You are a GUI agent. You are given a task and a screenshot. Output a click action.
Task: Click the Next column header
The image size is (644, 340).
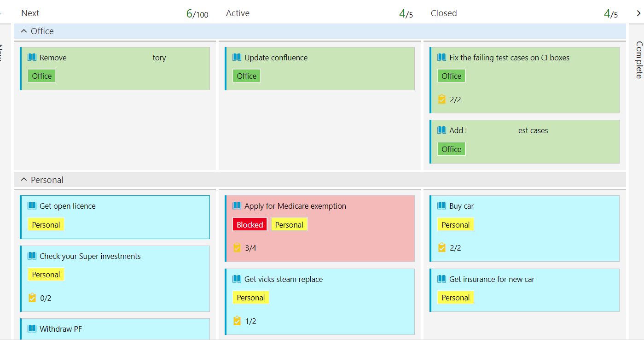click(x=30, y=13)
